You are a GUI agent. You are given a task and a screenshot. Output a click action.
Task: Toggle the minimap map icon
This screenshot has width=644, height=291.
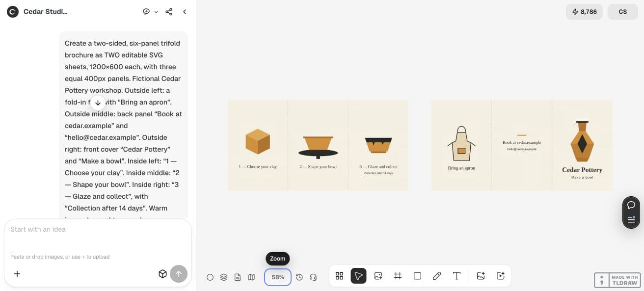(251, 277)
